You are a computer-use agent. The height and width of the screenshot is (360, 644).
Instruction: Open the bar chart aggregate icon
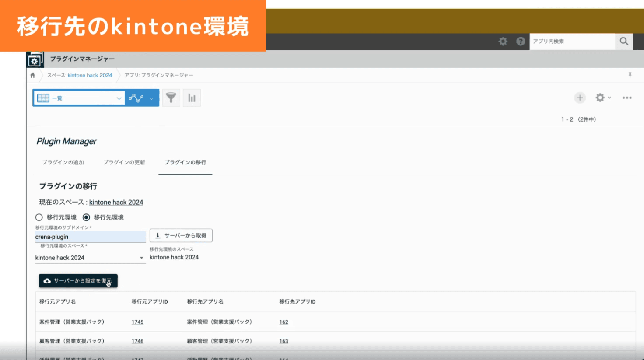point(192,98)
